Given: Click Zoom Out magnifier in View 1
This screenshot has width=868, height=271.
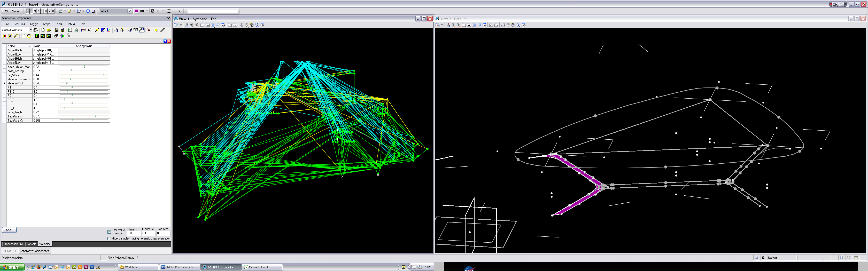Looking at the screenshot, I should (197, 25).
